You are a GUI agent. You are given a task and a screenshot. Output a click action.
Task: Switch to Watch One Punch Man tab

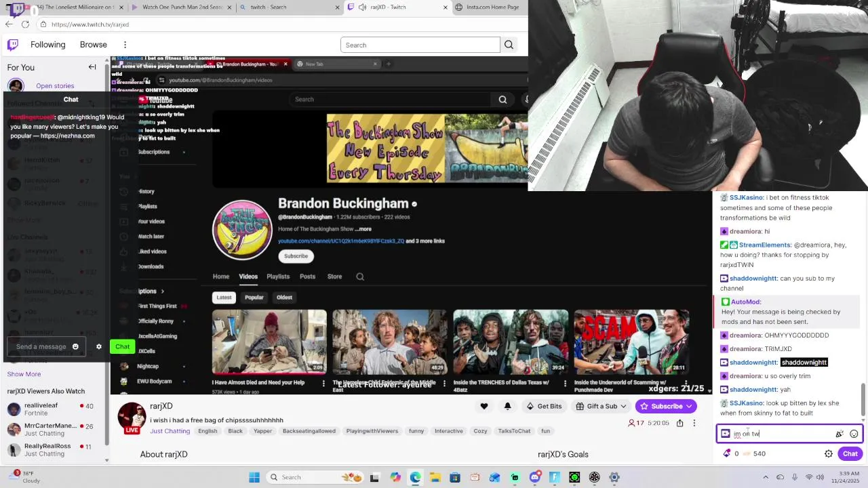[182, 7]
